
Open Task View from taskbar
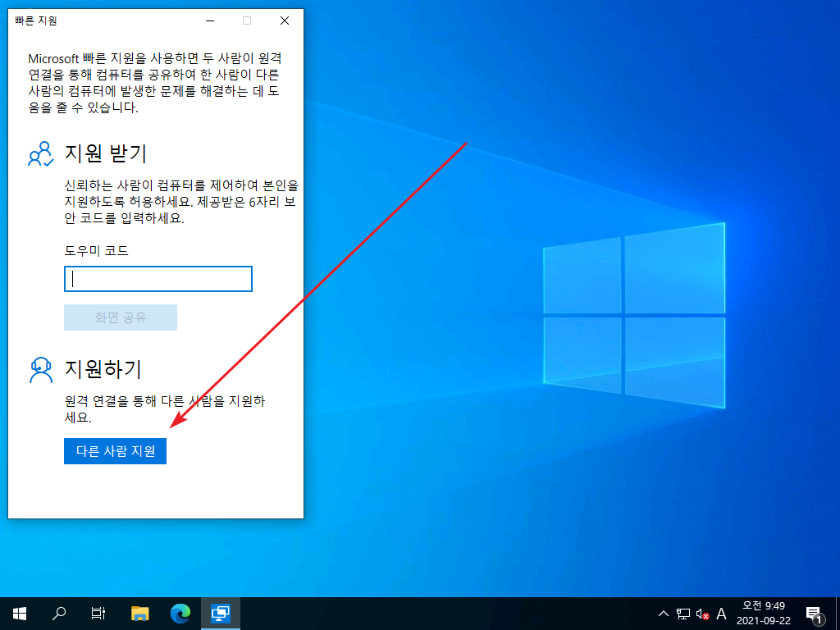click(x=98, y=614)
